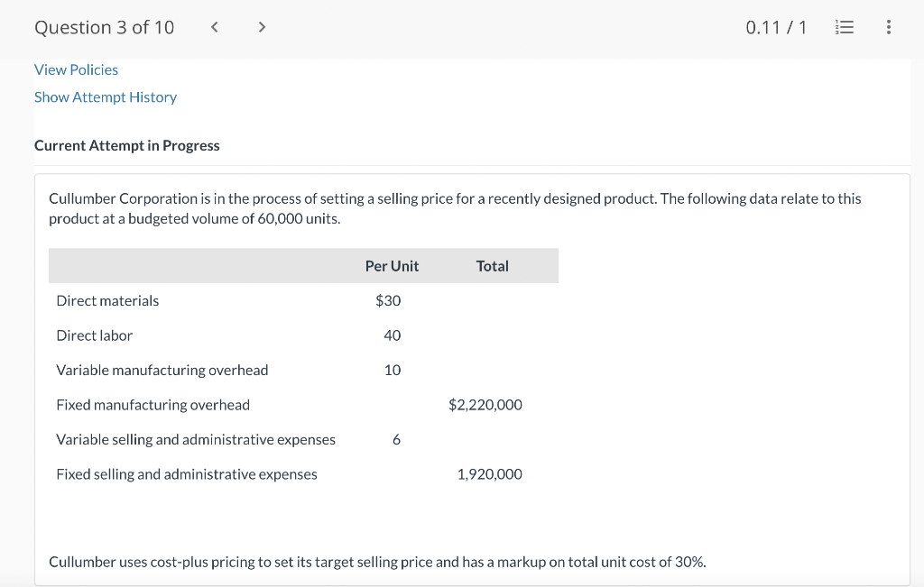Click the $2,220,000 total value
The image size is (924, 587).
(485, 405)
